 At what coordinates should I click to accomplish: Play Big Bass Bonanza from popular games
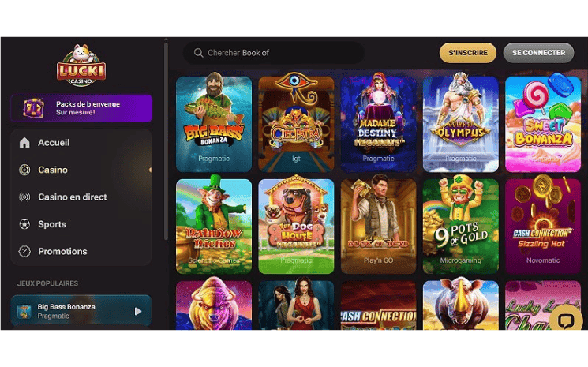(138, 311)
